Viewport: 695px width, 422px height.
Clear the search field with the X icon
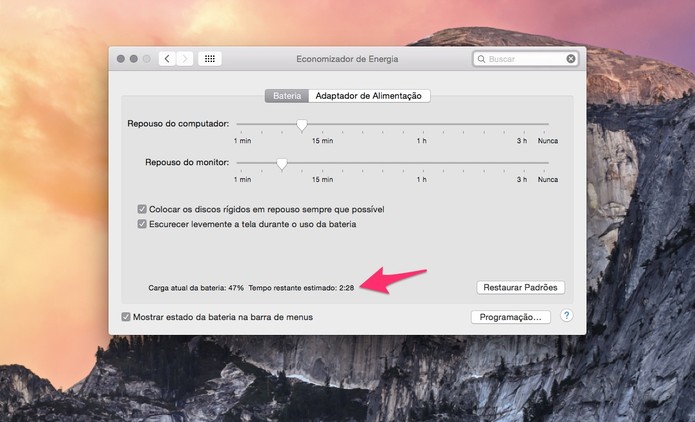coord(571,59)
